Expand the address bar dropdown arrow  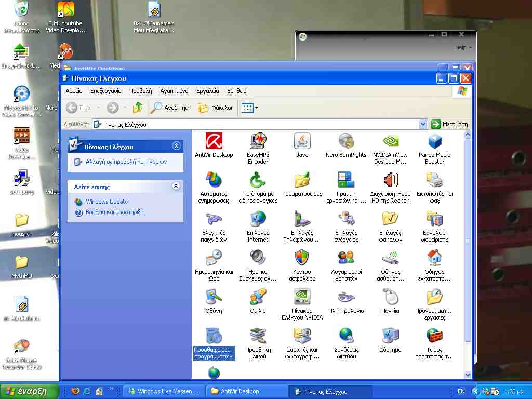tap(423, 124)
